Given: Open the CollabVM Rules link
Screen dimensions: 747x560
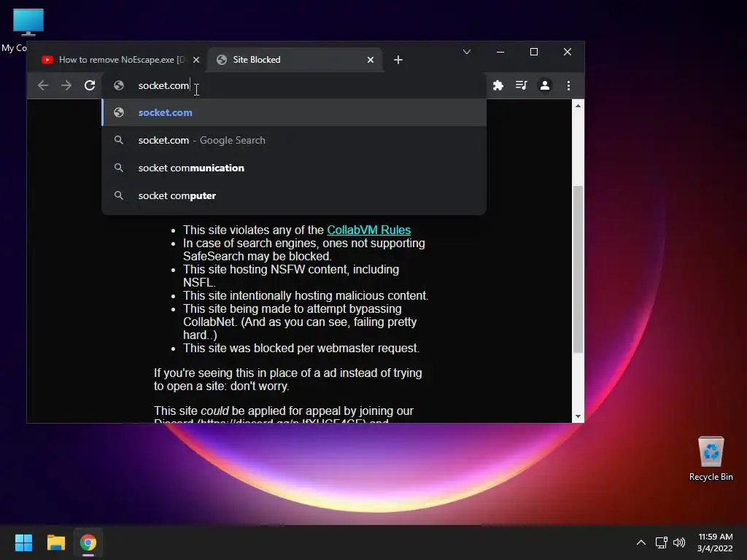Looking at the screenshot, I should [x=368, y=230].
